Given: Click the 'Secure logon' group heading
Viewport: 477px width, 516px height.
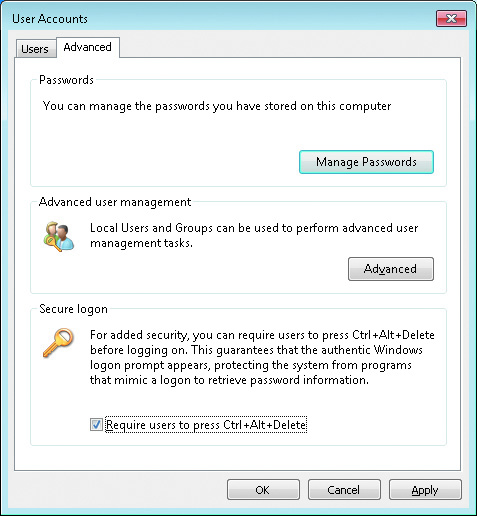Looking at the screenshot, I should point(73,309).
